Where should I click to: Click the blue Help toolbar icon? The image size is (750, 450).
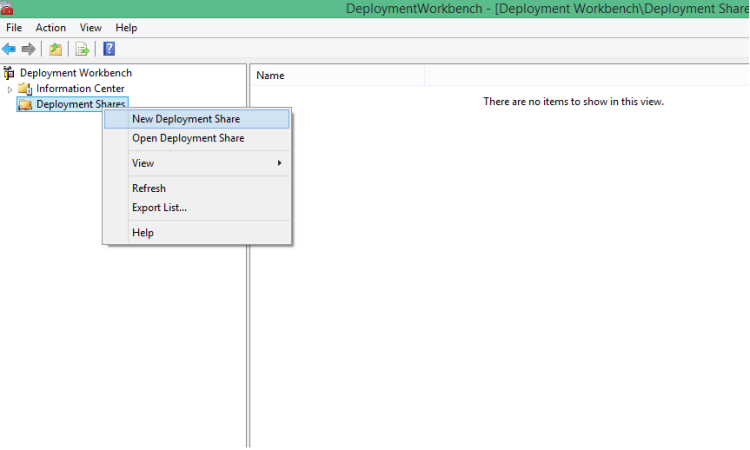[x=109, y=49]
